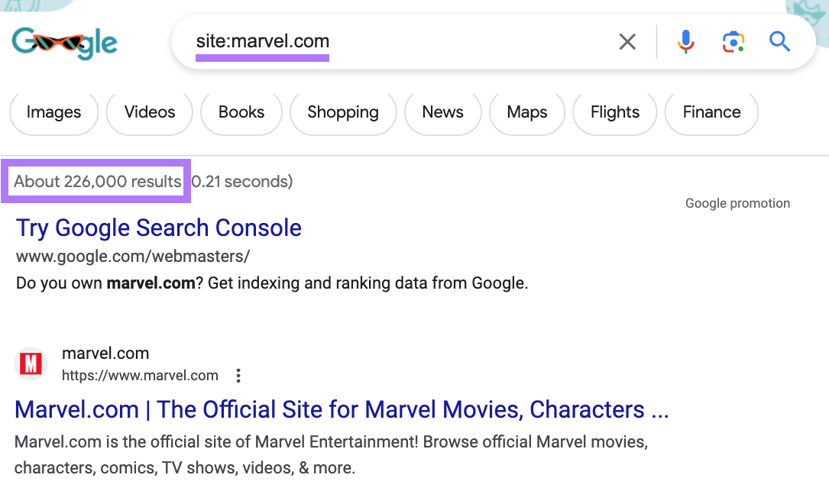This screenshot has width=829, height=504.
Task: Open Google Lens image search camera icon
Action: 733,42
